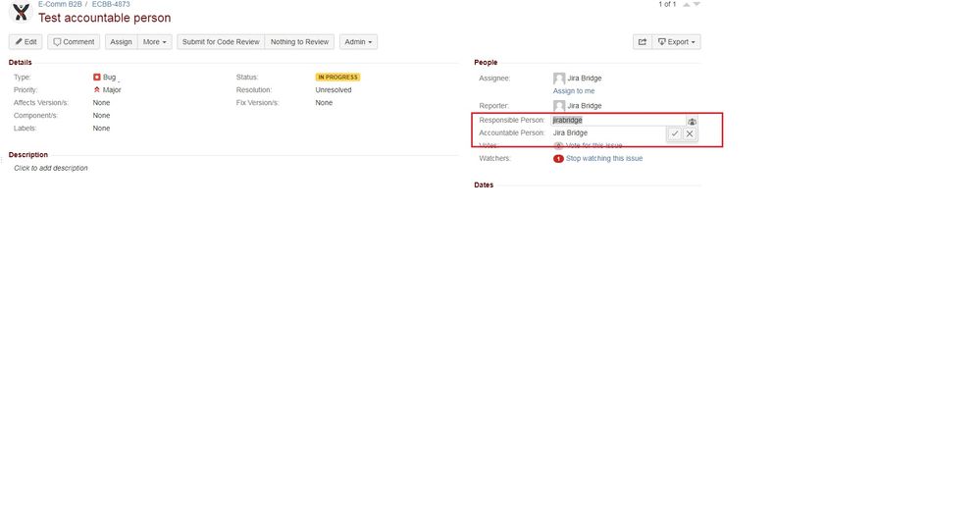Image resolution: width=980 pixels, height=531 pixels.
Task: Click the Edit button
Action: point(26,42)
